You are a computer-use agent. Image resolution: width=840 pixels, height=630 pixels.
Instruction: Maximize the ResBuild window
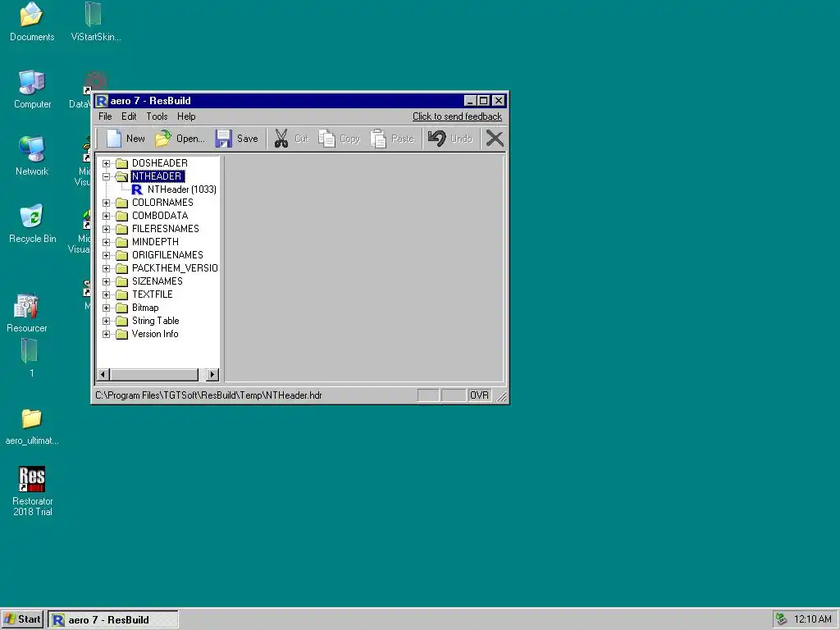pos(483,101)
